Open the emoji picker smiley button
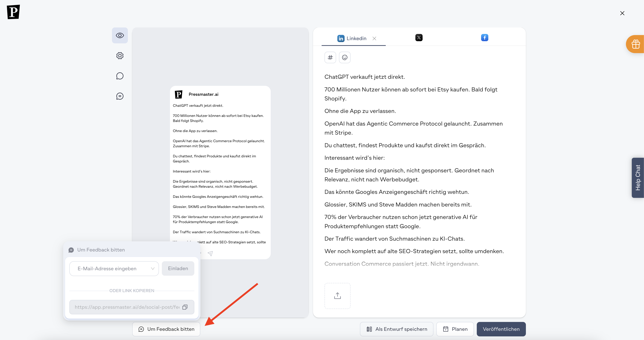Image resolution: width=644 pixels, height=340 pixels. click(x=345, y=57)
